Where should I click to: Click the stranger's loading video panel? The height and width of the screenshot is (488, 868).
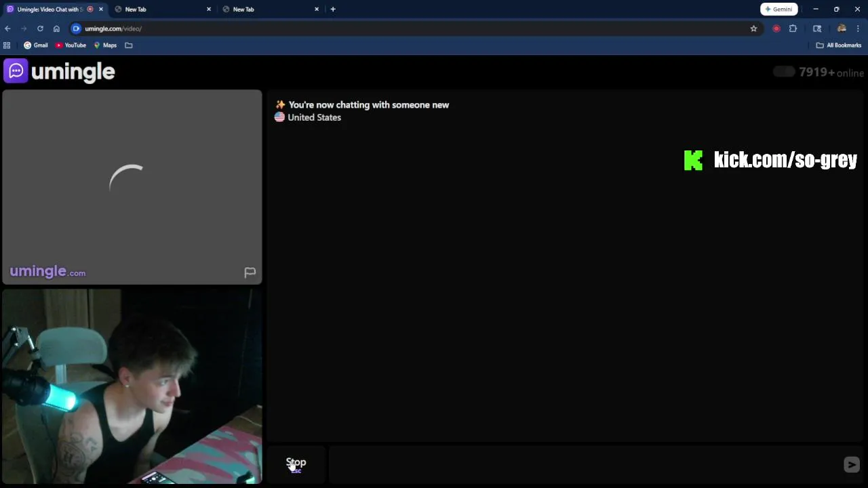(x=132, y=187)
